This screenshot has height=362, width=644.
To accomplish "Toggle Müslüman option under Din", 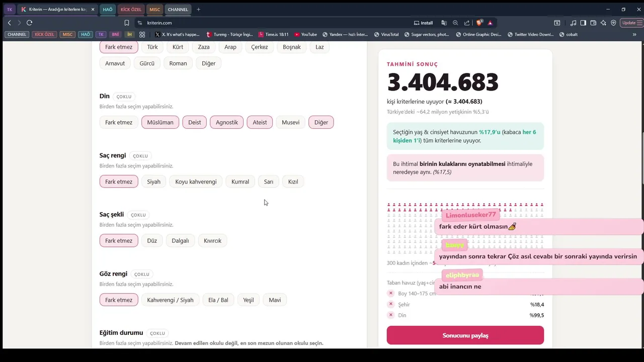I will pos(160,122).
